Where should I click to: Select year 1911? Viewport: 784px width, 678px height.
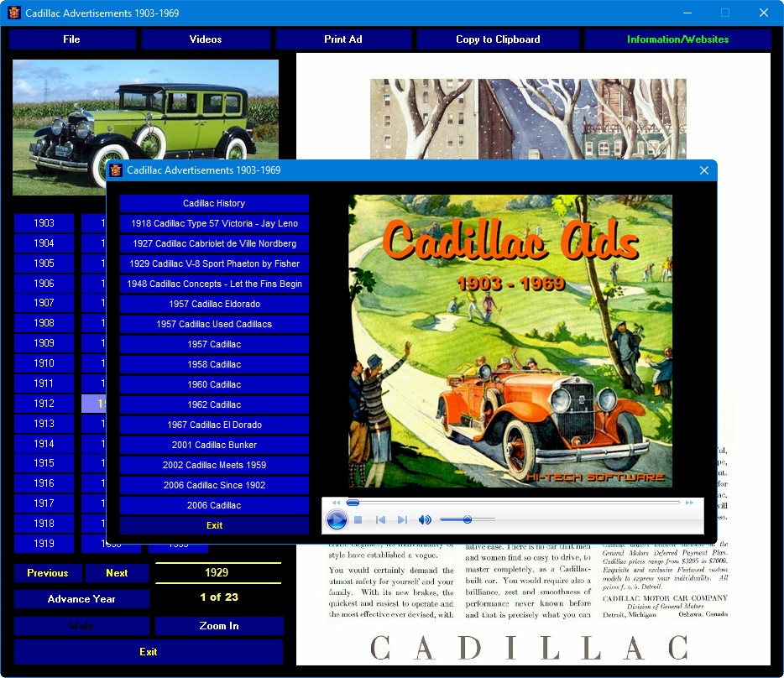click(44, 383)
